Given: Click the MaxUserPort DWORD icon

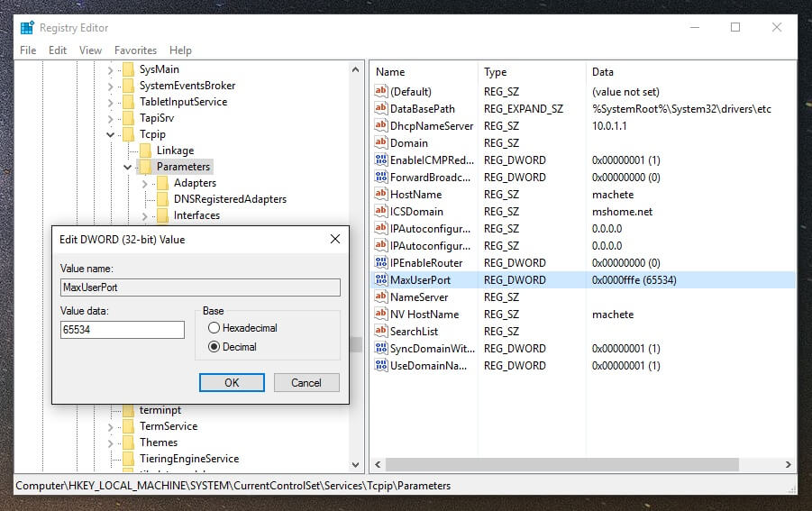Looking at the screenshot, I should click(381, 279).
